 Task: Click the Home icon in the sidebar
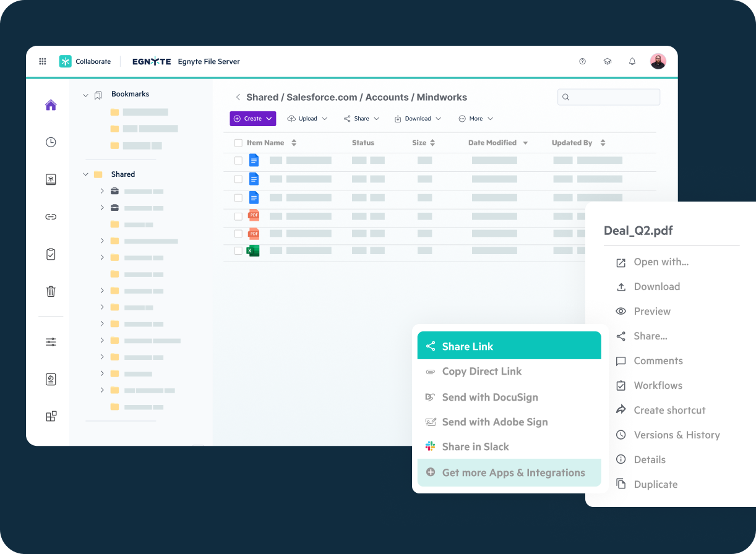pyautogui.click(x=51, y=105)
